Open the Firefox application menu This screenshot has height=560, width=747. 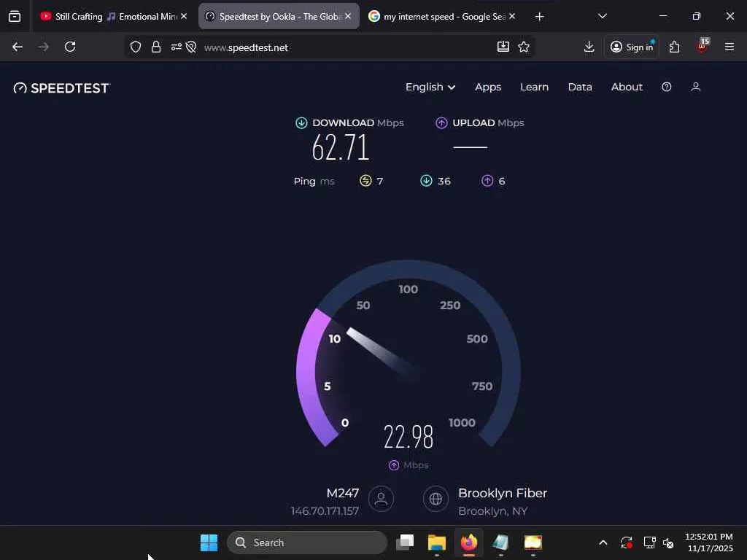click(729, 47)
